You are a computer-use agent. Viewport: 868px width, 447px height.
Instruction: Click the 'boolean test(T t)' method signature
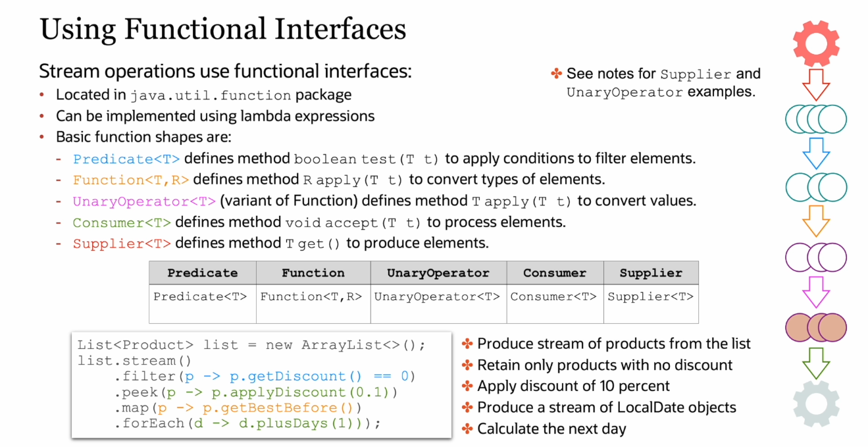pyautogui.click(x=367, y=159)
